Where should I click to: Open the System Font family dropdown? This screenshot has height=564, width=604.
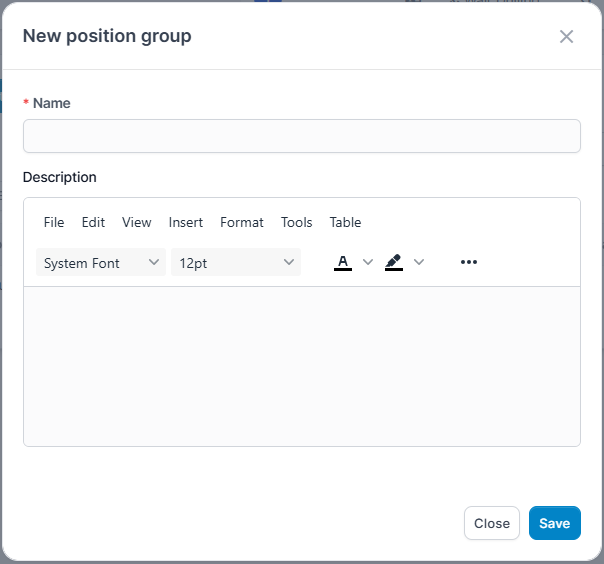point(101,263)
